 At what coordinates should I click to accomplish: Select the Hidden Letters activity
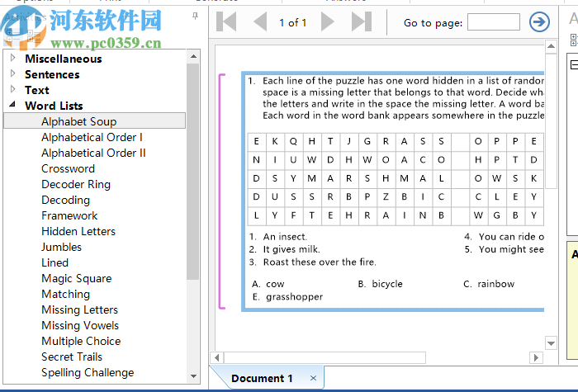point(78,231)
